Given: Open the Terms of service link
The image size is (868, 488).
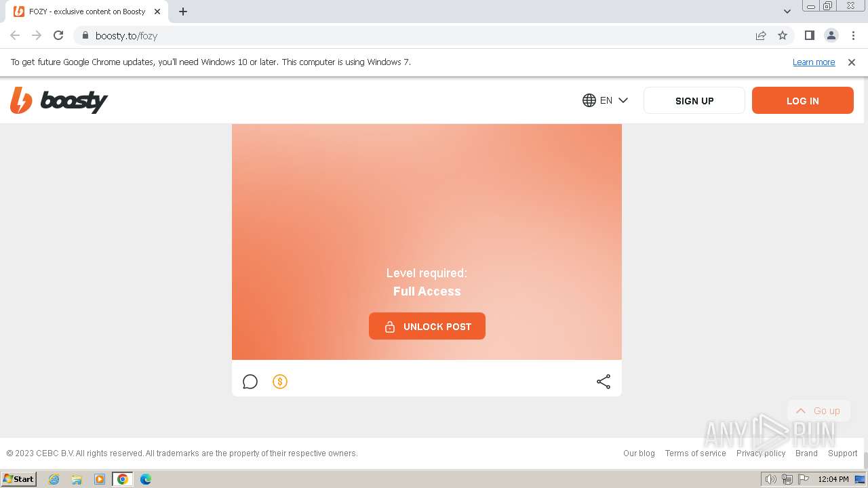Looking at the screenshot, I should click(695, 453).
